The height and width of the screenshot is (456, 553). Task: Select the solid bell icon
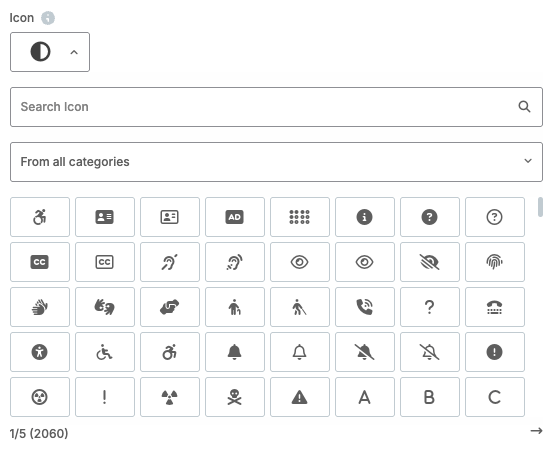235,352
